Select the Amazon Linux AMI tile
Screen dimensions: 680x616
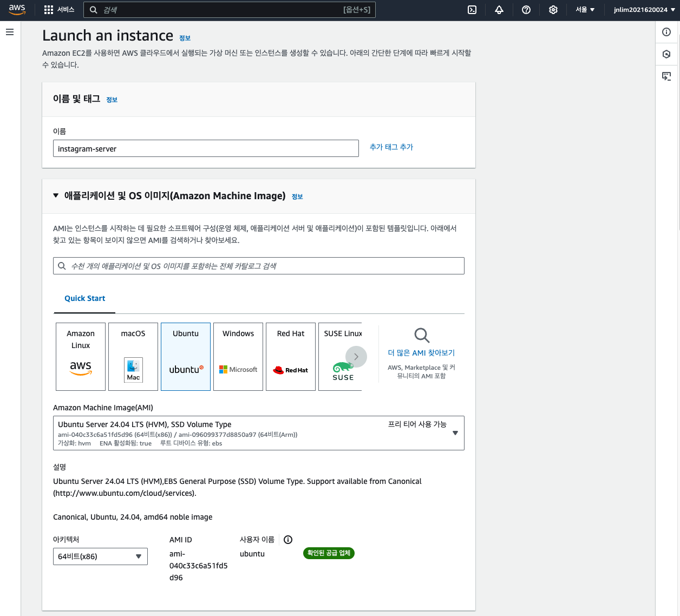tap(81, 357)
